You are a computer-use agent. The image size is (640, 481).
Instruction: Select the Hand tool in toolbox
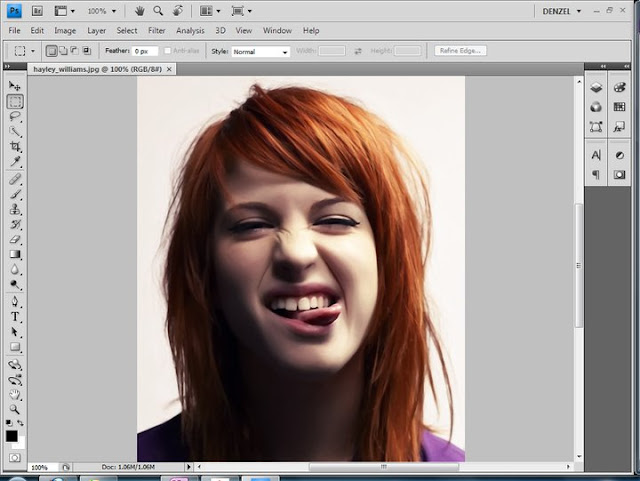tap(15, 394)
